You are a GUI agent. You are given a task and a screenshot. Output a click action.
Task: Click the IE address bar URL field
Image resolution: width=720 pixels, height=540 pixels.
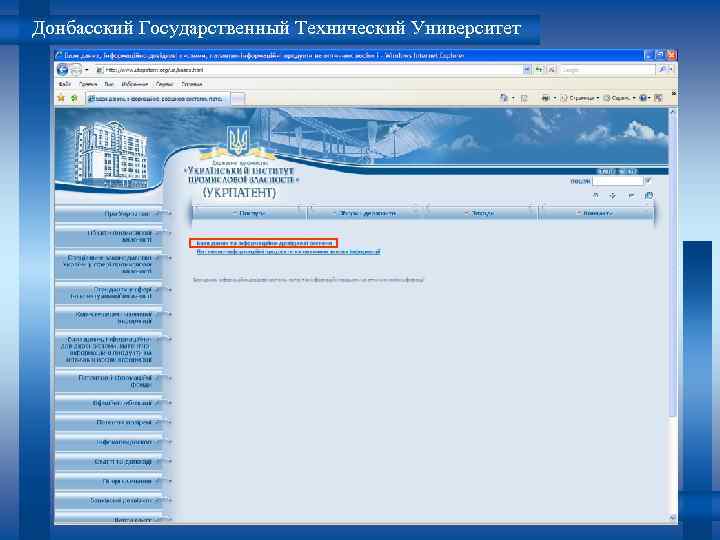309,70
